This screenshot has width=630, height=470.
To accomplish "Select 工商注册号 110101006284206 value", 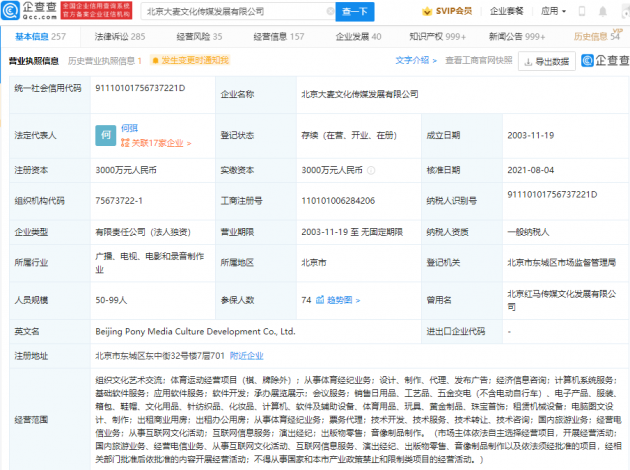I will click(x=338, y=201).
